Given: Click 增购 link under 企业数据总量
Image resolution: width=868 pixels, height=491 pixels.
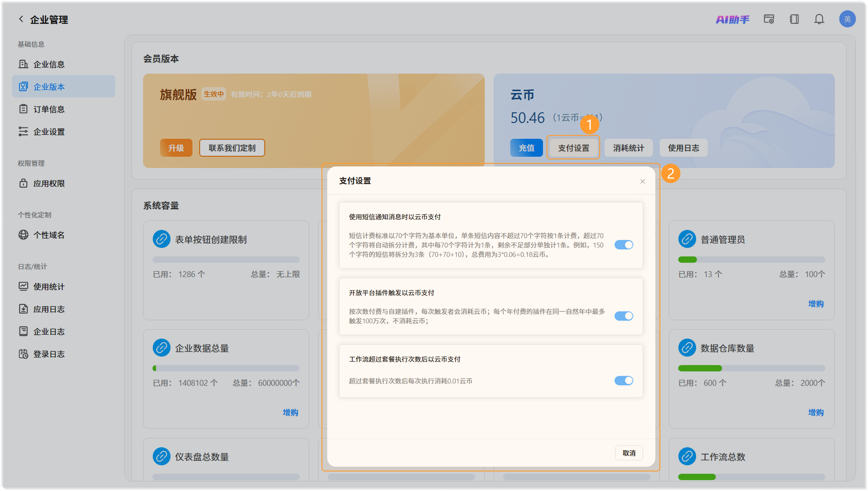Looking at the screenshot, I should point(290,412).
